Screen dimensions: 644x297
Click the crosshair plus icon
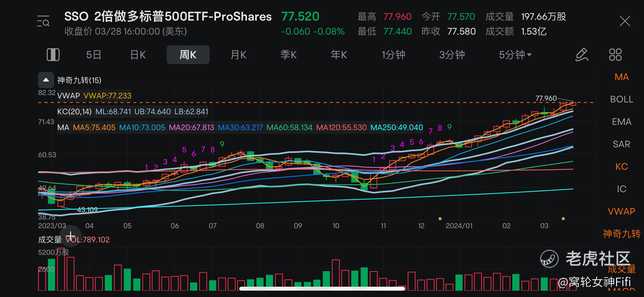point(71,236)
